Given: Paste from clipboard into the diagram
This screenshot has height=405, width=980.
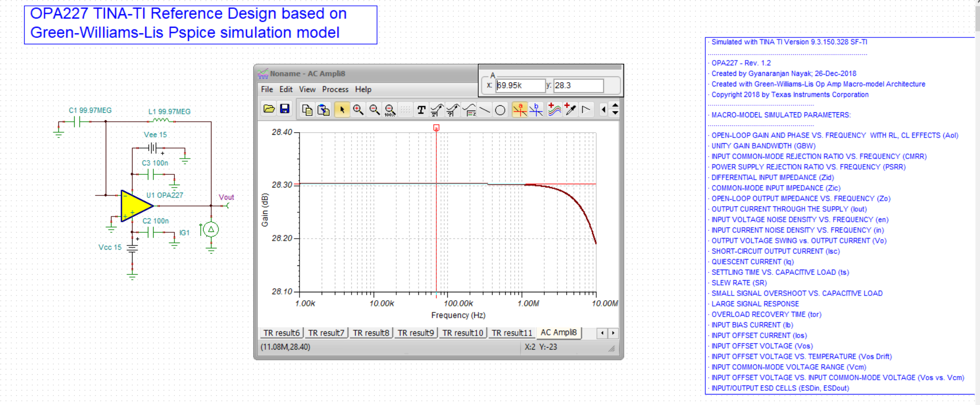Looking at the screenshot, I should point(324,110).
